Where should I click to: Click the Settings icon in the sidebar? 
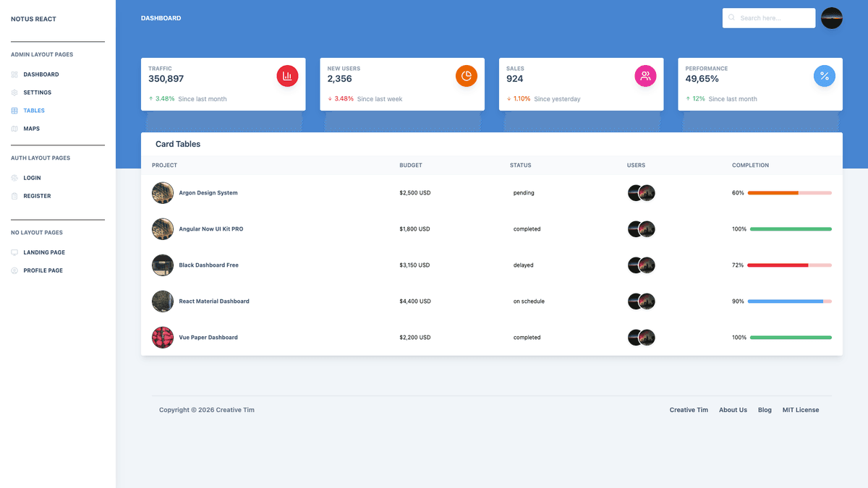[14, 93]
